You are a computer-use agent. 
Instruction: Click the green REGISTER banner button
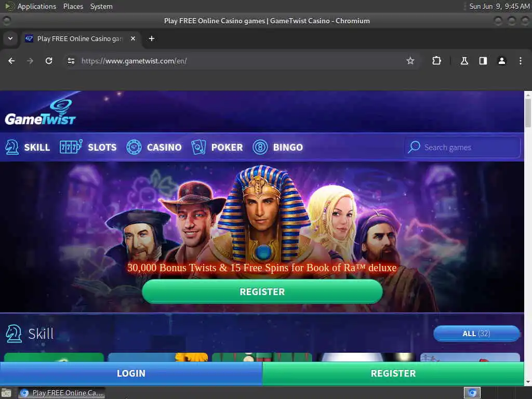pos(262,291)
